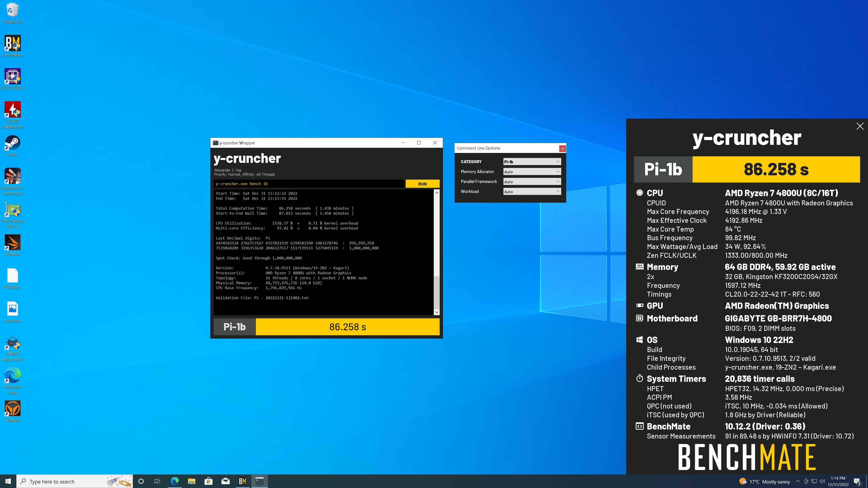Image resolution: width=868 pixels, height=488 pixels.
Task: Switch to BenchMate in the taskbar
Action: (x=243, y=481)
